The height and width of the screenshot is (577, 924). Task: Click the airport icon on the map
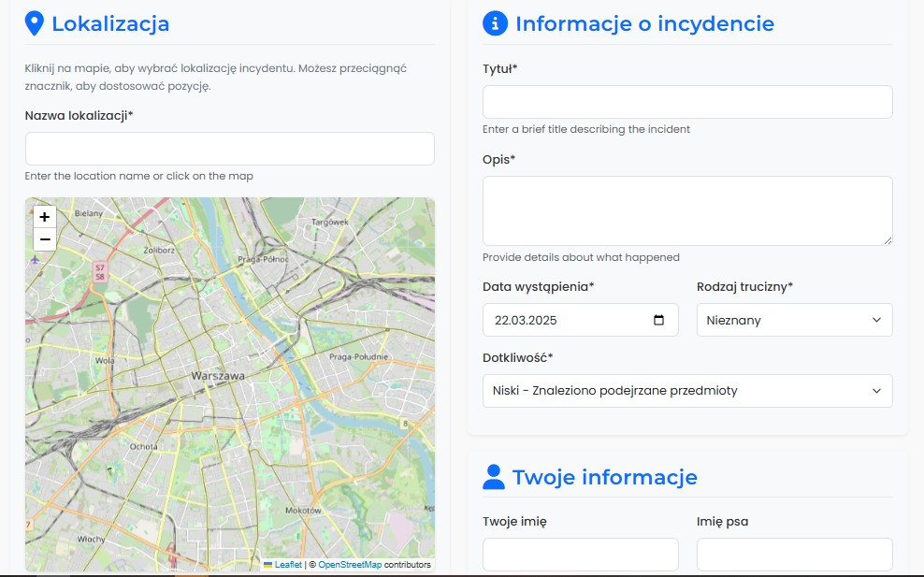click(35, 259)
